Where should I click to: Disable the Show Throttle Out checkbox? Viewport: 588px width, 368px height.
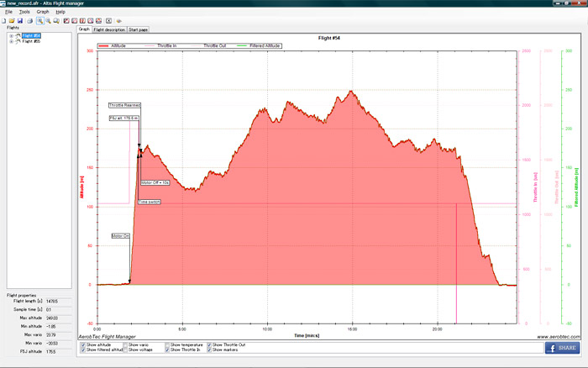[x=209, y=344]
